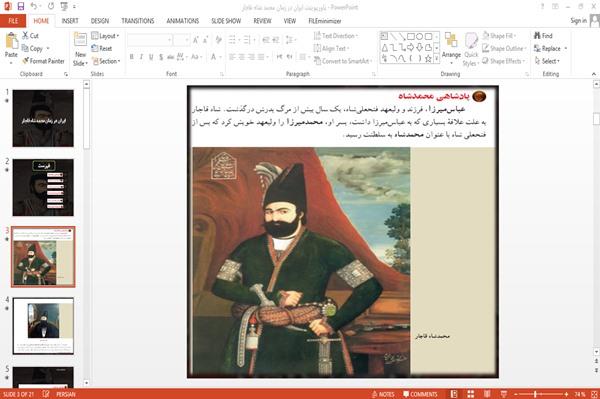Fit slide to current window
The height and width of the screenshot is (399, 600).
pyautogui.click(x=594, y=394)
